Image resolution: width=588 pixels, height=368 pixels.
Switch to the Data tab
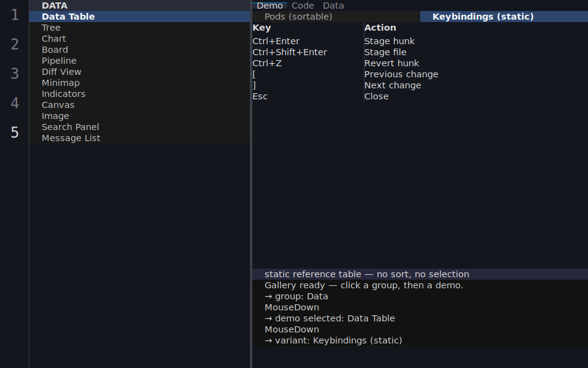[333, 6]
